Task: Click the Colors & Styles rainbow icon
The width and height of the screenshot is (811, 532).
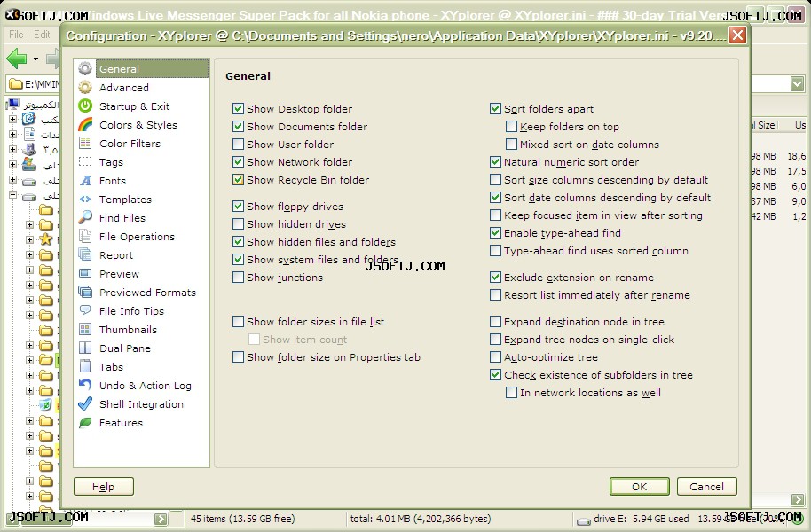Action: point(85,125)
